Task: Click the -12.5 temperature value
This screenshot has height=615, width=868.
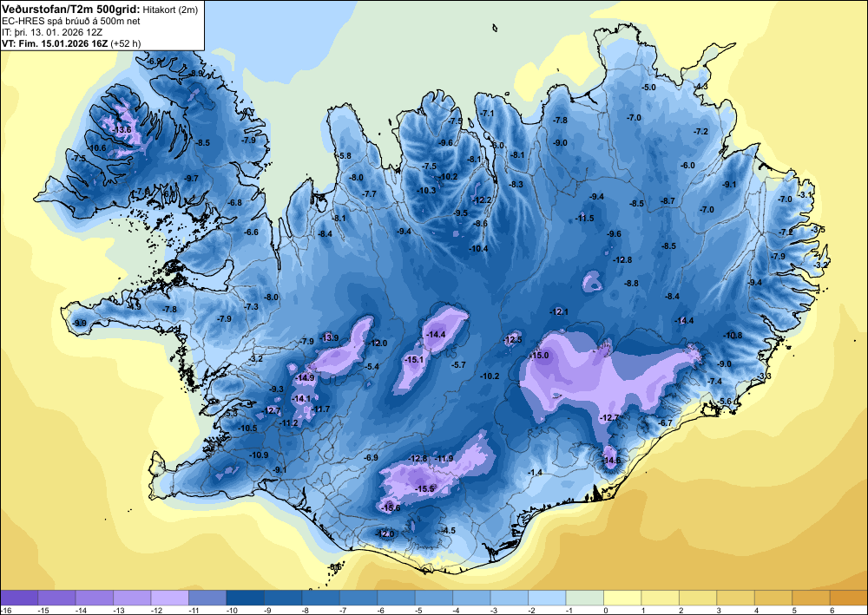Action: point(513,339)
